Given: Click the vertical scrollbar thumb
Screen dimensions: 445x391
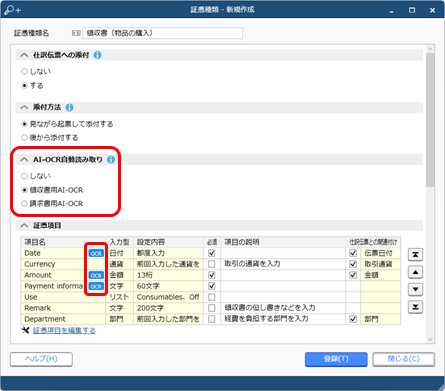Looking at the screenshot, I should pyautogui.click(x=430, y=120).
